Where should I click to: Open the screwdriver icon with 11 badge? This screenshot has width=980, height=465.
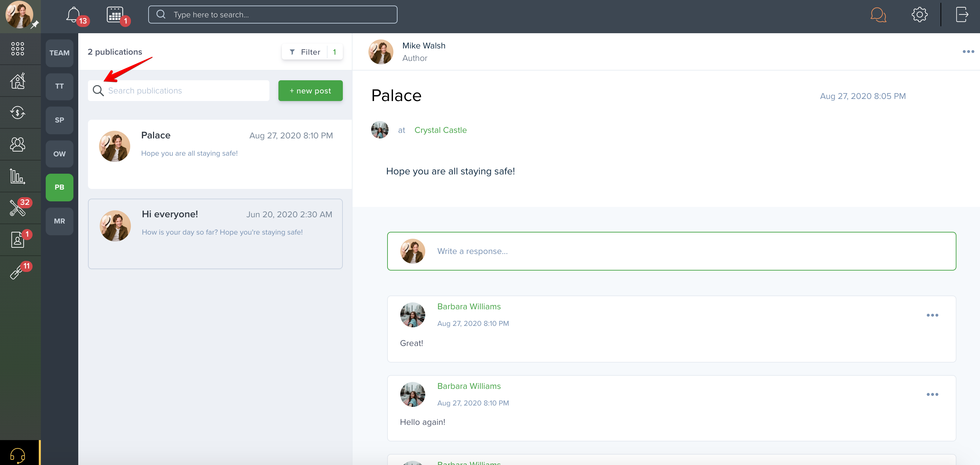(x=18, y=272)
